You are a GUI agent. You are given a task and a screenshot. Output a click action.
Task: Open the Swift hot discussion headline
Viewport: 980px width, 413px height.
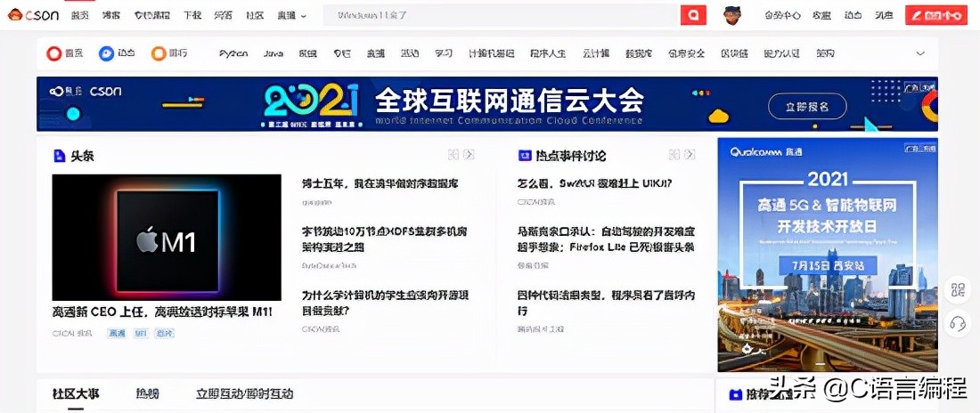click(x=595, y=184)
